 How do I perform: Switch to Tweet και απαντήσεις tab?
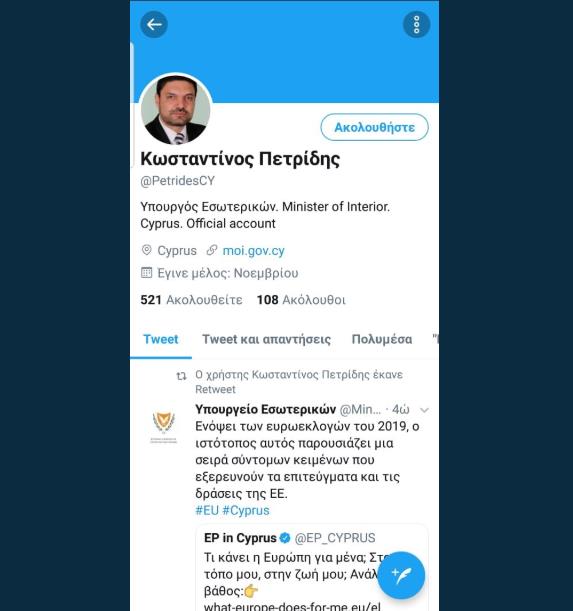(x=266, y=339)
